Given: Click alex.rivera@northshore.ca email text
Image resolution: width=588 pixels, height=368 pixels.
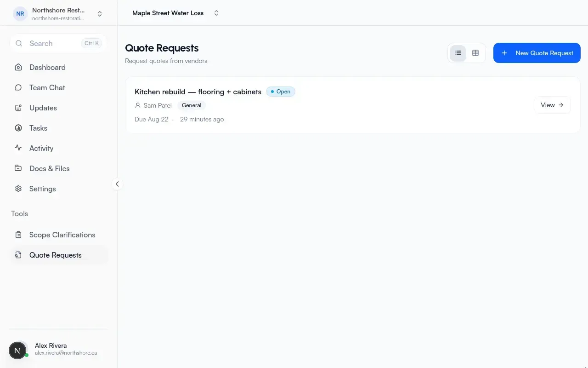Looking at the screenshot, I should (x=66, y=353).
